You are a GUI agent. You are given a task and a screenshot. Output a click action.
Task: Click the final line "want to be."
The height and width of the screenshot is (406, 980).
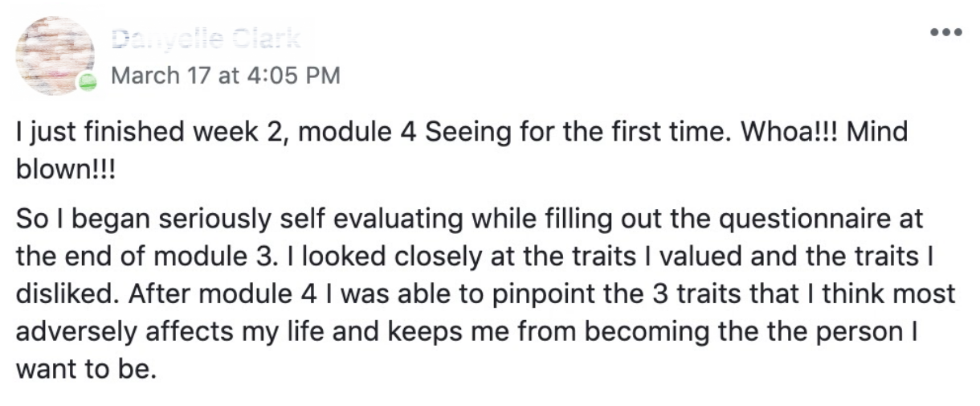point(84,368)
